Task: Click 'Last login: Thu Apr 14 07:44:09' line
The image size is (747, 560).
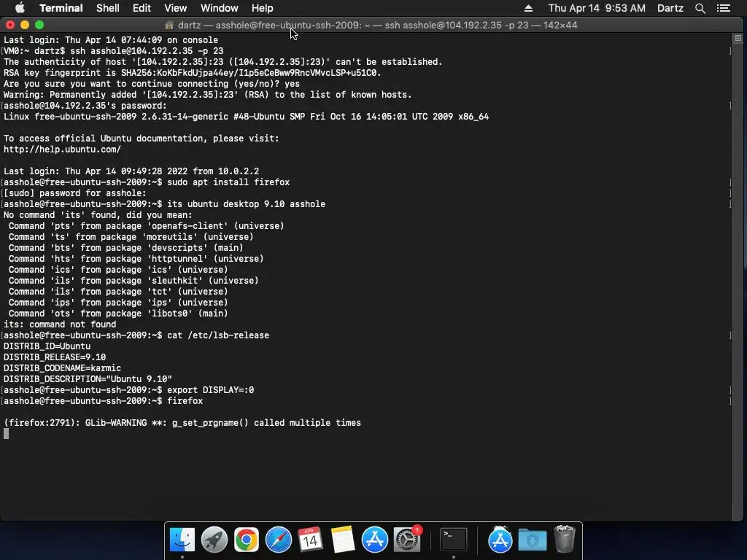Action: (x=111, y=40)
